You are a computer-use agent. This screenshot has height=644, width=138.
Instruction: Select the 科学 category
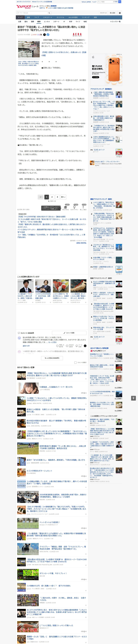pos(71,21)
